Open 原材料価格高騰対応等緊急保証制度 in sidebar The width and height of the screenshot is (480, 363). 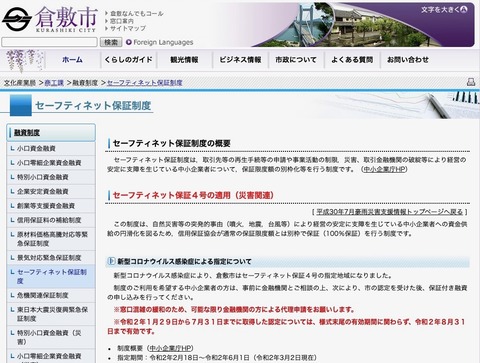click(x=51, y=239)
